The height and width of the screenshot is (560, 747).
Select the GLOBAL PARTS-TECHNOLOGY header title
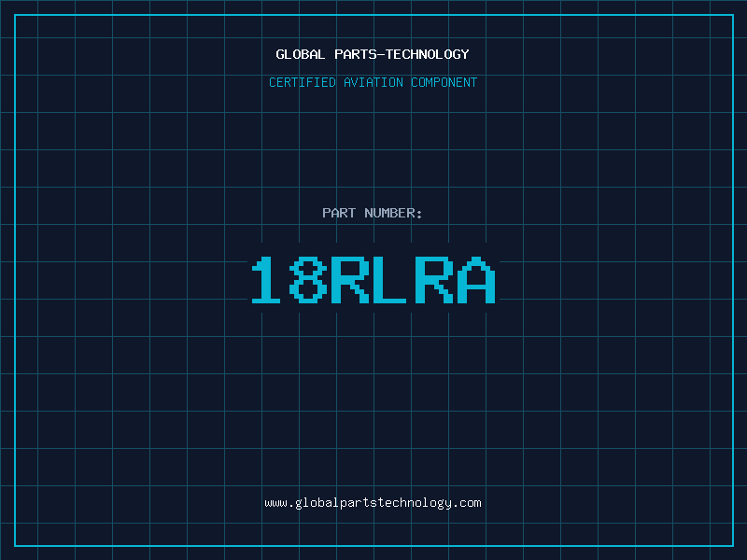pyautogui.click(x=373, y=54)
